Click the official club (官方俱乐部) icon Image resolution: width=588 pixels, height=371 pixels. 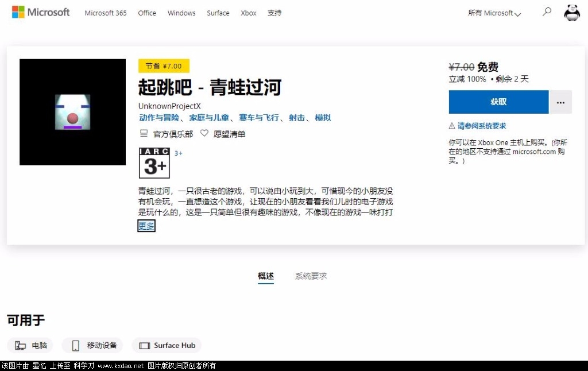(144, 134)
